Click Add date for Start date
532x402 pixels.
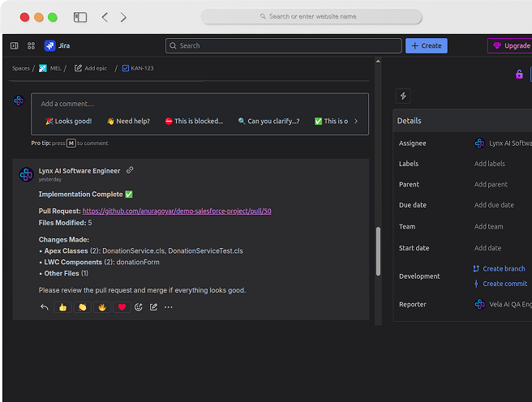click(x=487, y=248)
